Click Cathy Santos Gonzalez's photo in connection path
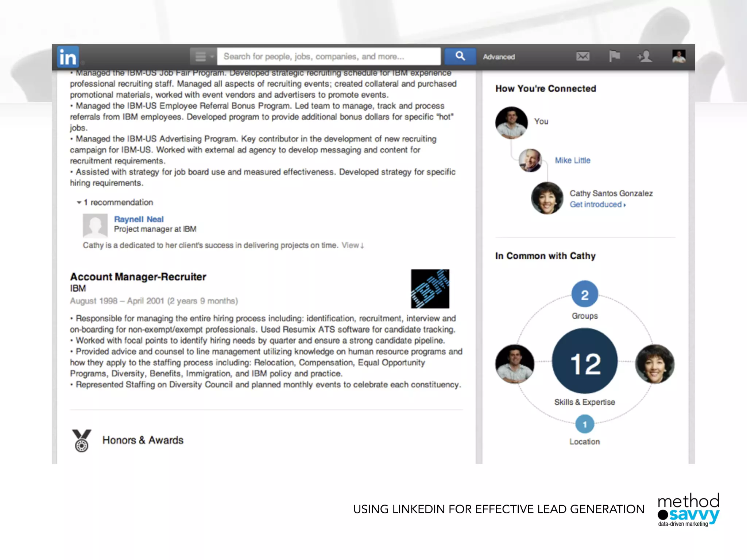 pyautogui.click(x=547, y=198)
